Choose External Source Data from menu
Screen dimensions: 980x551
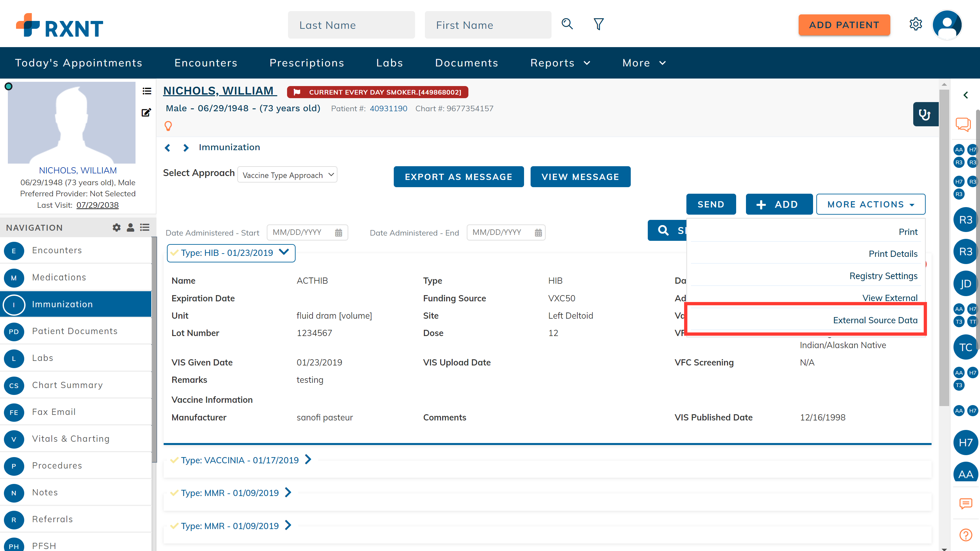pos(875,320)
